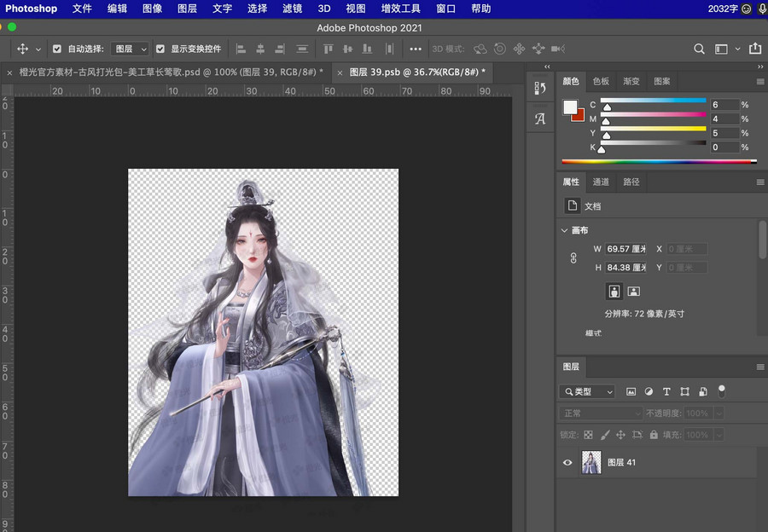This screenshot has height=532, width=768.
Task: Click the three-dots more options icon
Action: (416, 49)
